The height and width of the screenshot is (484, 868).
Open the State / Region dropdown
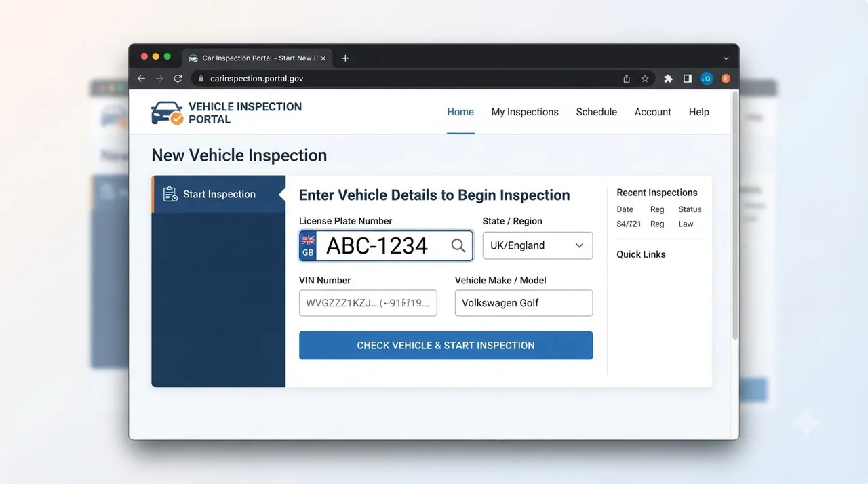pos(538,245)
